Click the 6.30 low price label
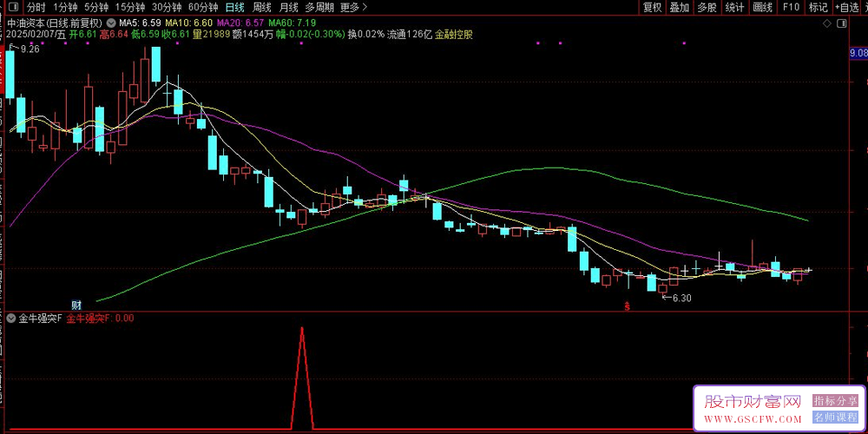 pos(682,298)
